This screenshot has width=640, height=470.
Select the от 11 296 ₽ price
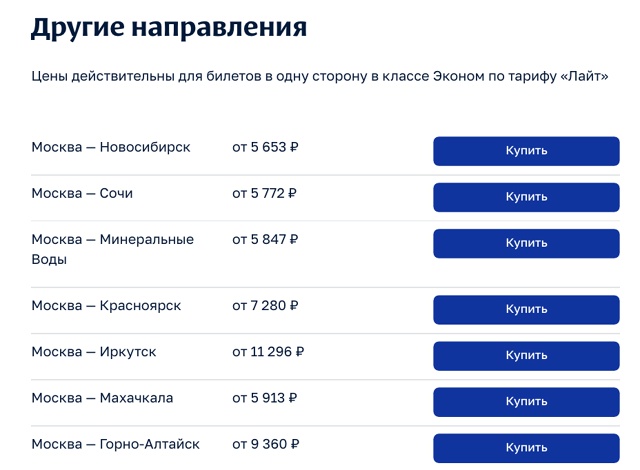click(268, 352)
